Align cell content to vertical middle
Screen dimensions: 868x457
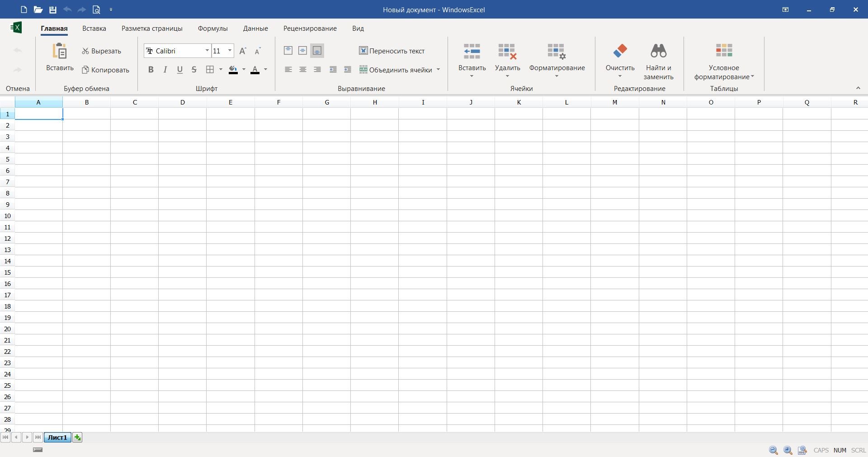[302, 51]
